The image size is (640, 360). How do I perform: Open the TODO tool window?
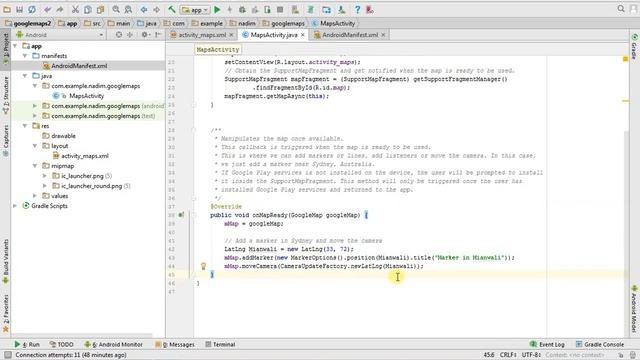(61, 344)
